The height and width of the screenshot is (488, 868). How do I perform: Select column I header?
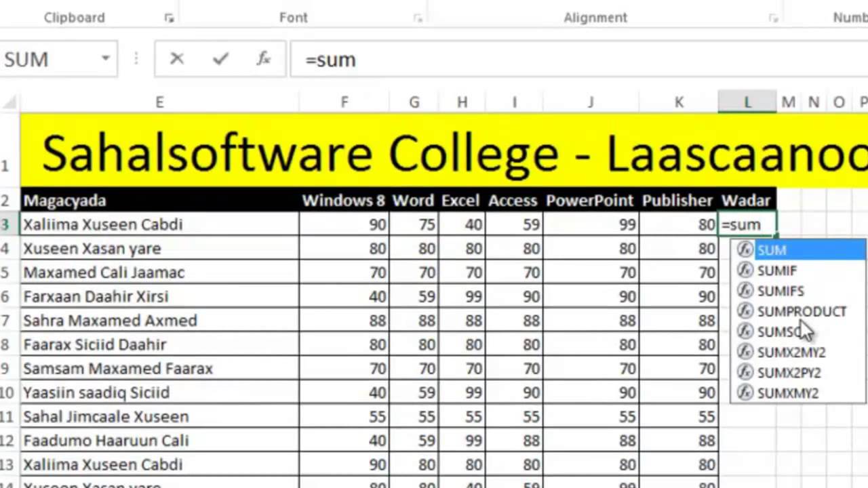coord(514,102)
